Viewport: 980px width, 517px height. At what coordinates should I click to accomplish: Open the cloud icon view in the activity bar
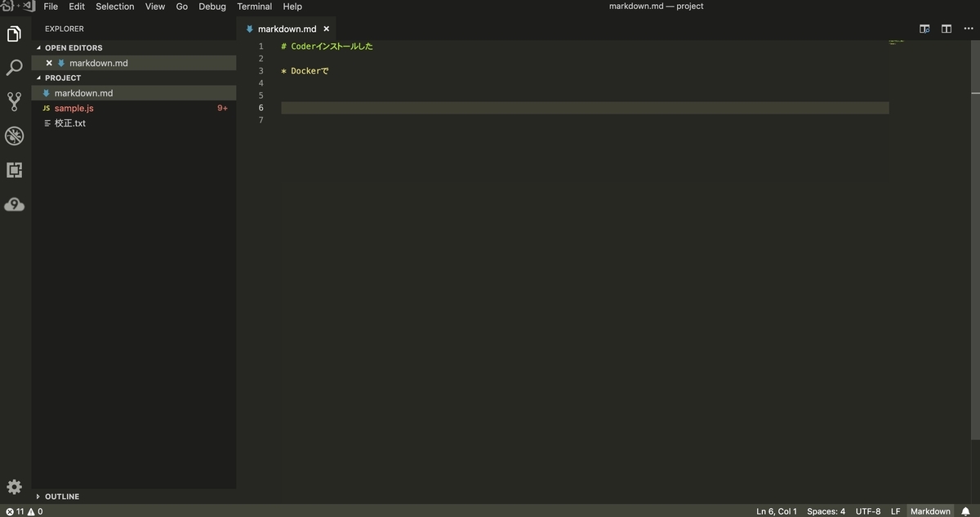[14, 204]
